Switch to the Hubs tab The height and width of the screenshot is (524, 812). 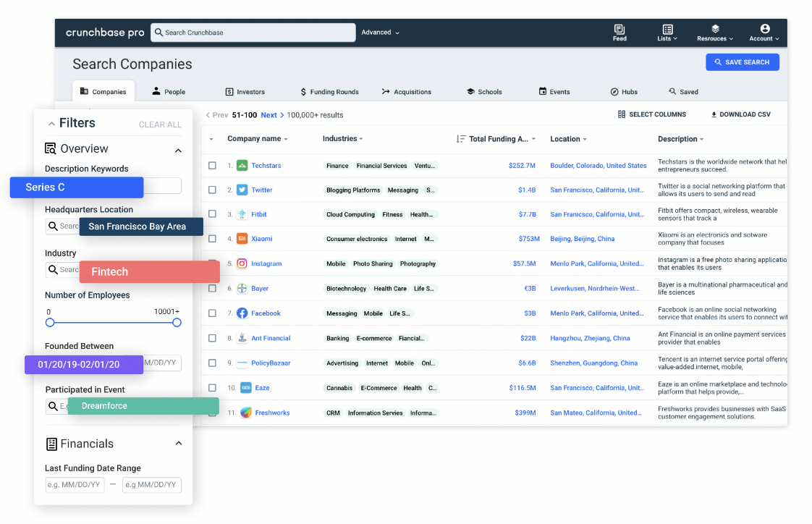click(624, 92)
